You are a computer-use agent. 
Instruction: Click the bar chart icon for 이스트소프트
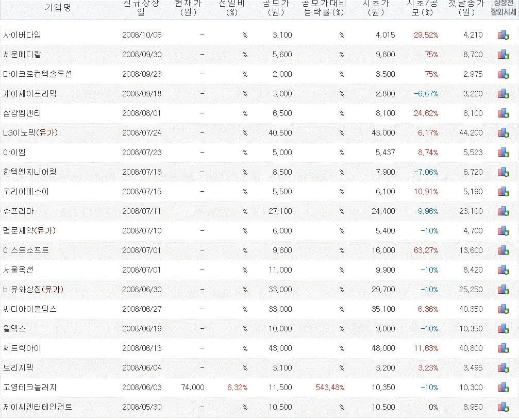pos(503,250)
